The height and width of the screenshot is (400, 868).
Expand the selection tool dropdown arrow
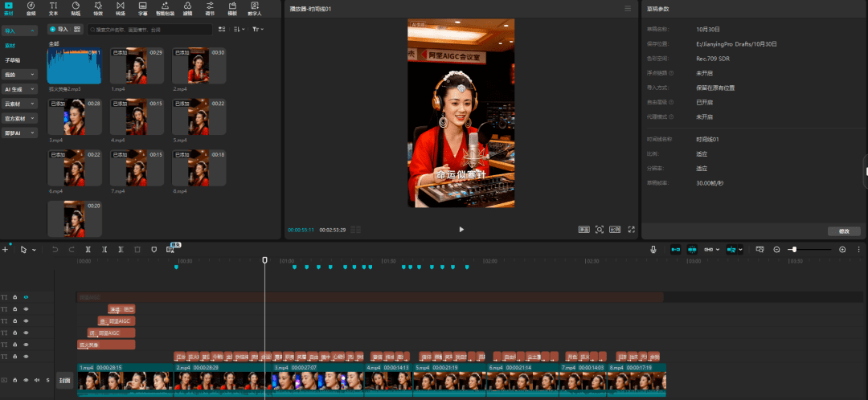pyautogui.click(x=34, y=250)
